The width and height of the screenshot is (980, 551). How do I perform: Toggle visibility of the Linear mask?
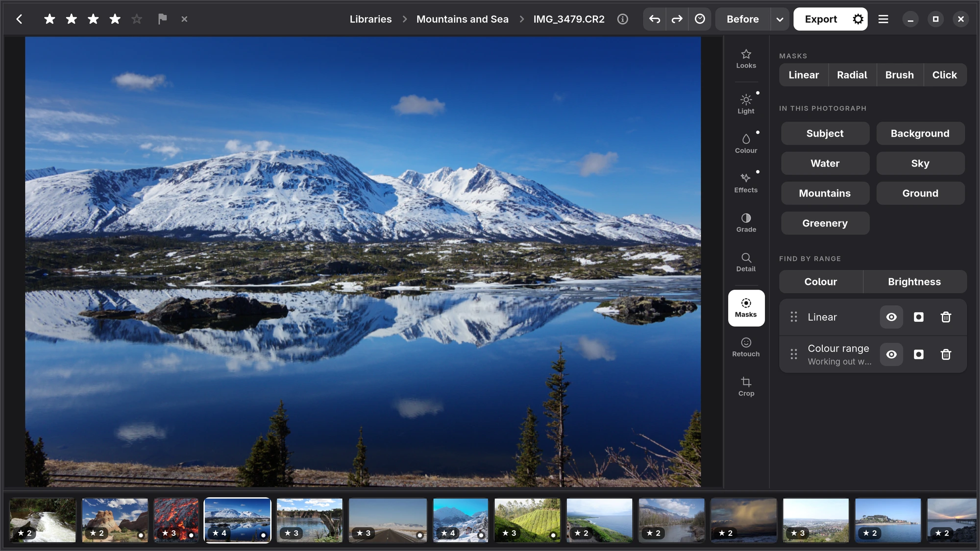point(891,317)
